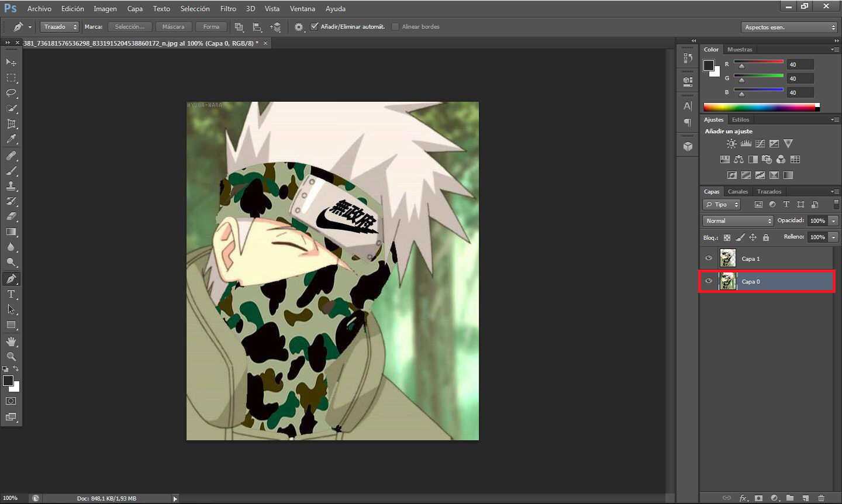
Task: Open the collapsed 3D panel cube icon
Action: click(x=688, y=146)
